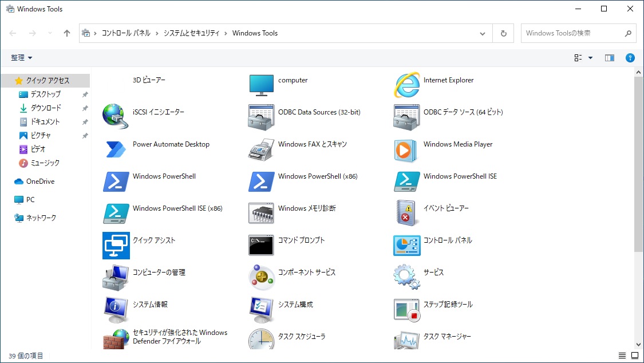Viewport: 644px width, 363px height.
Task: Open タスク スケジューラ clock icon
Action: pos(261,339)
